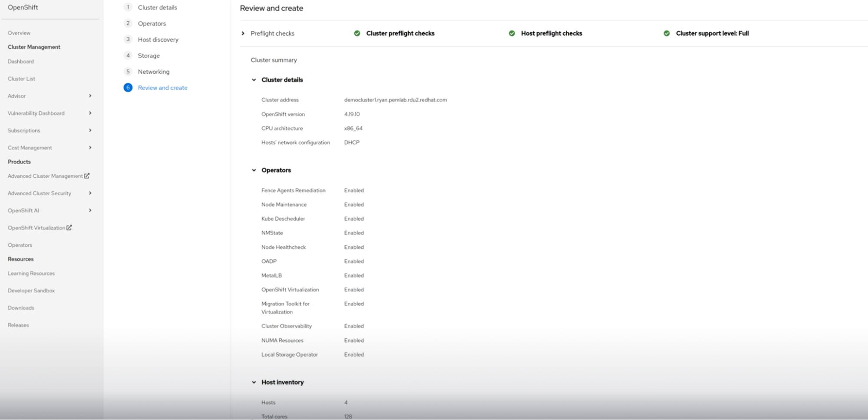868x420 pixels.
Task: Open the Advanced Cluster Management external link icon
Action: click(x=87, y=176)
